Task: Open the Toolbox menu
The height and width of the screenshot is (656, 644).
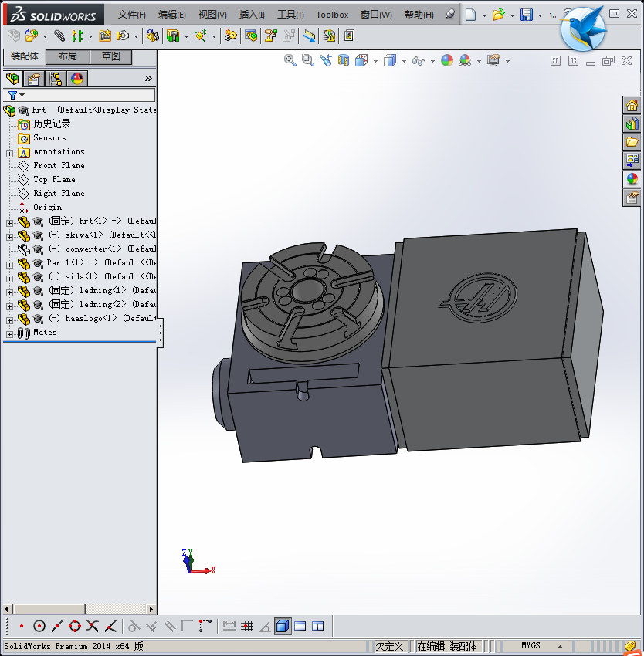Action: [332, 15]
